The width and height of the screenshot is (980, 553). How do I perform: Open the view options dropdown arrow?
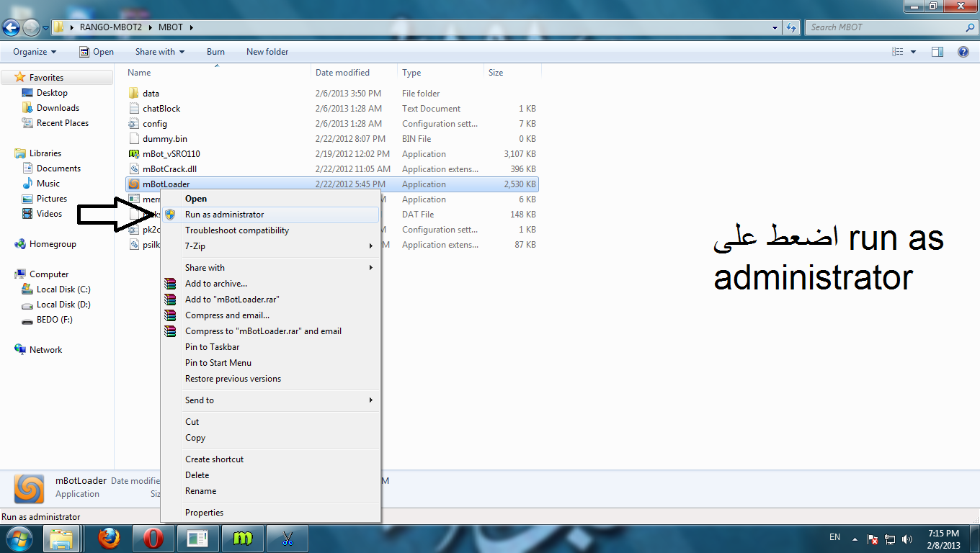(913, 52)
